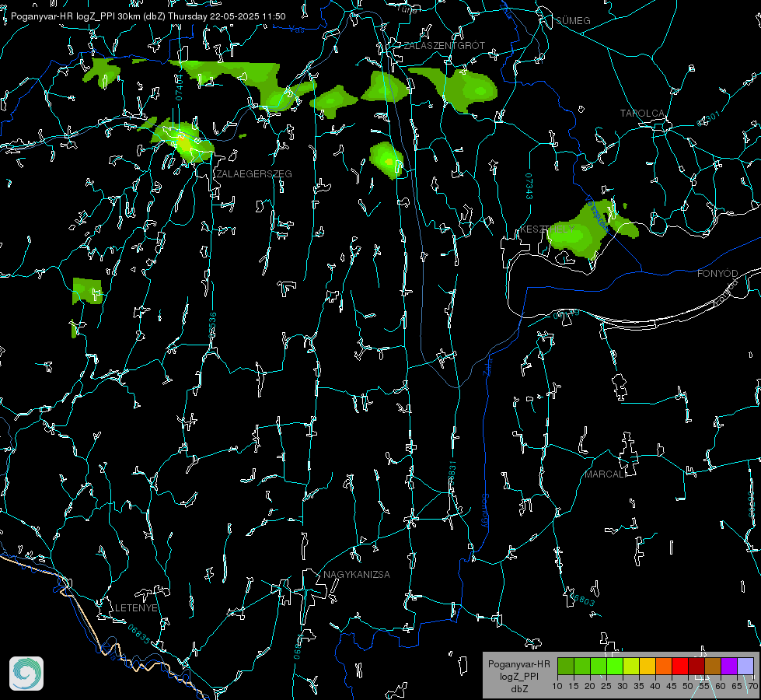This screenshot has height=700, width=761.
Task: Click the KESZTHELY city label
Action: click(547, 229)
